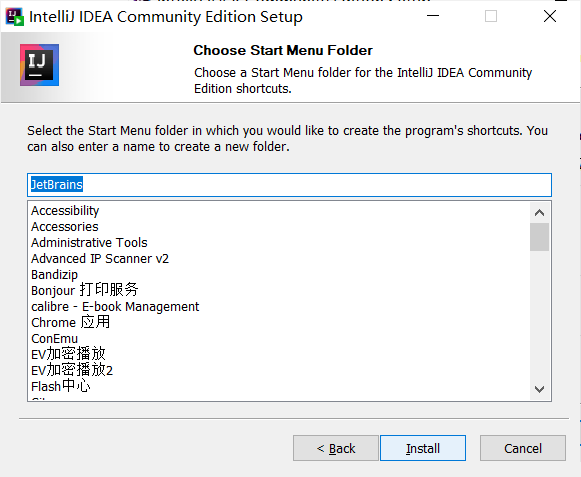This screenshot has width=581, height=477.
Task: Click the disabled maximize window icon
Action: tap(491, 16)
